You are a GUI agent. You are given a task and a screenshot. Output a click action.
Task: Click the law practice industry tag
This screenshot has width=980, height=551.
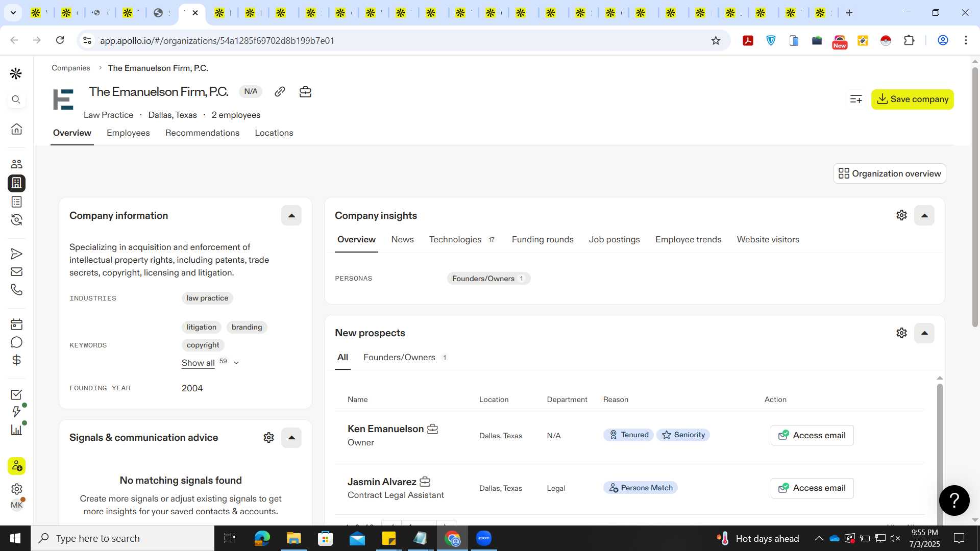(x=207, y=298)
